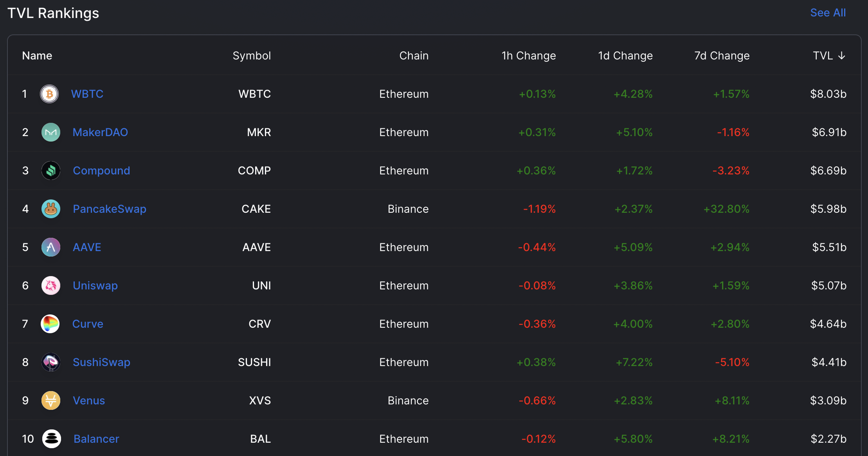Click the Uniswap unicorn logo icon
Viewport: 868px width, 456px height.
coord(51,285)
